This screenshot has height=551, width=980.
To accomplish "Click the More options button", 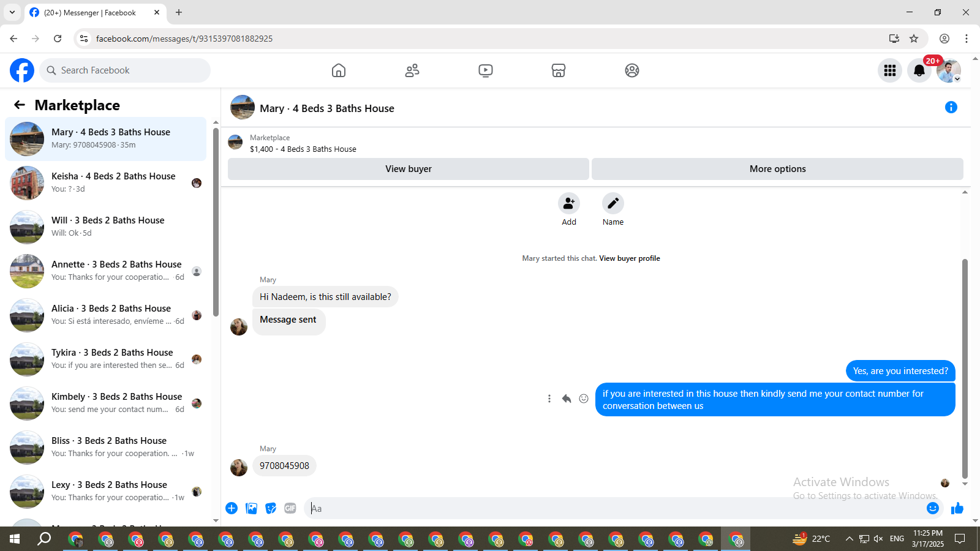I will [x=777, y=169].
